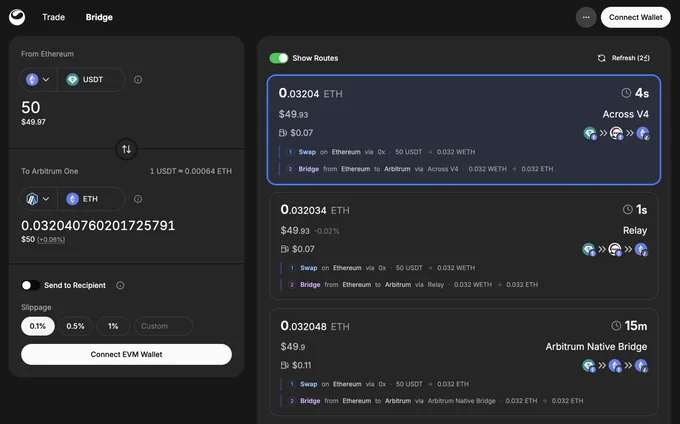The height and width of the screenshot is (424, 680).
Task: Click the WETH middle icon in Relay route
Action: pos(615,249)
